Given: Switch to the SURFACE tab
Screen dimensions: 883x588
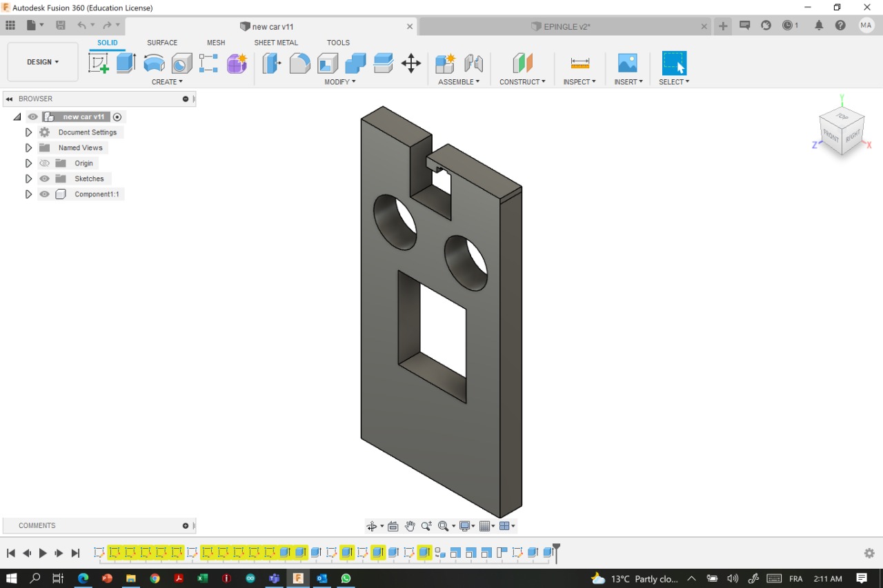Looking at the screenshot, I should tap(162, 43).
